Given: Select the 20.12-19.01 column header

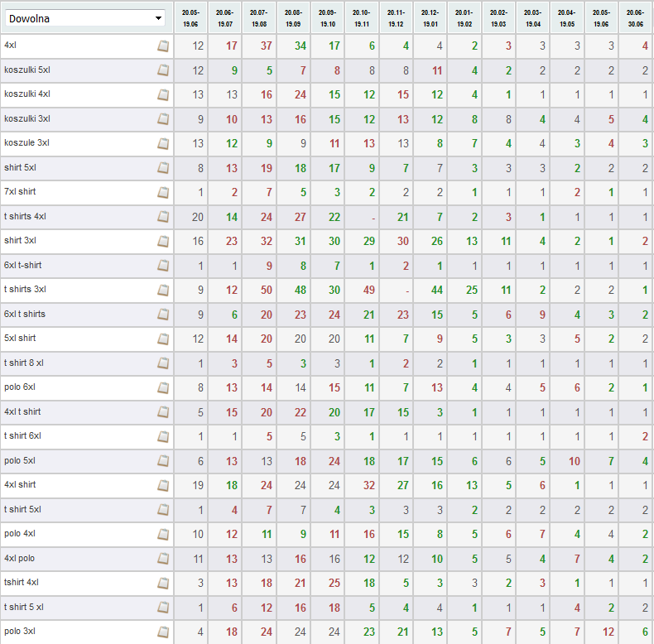Looking at the screenshot, I should click(x=430, y=18).
